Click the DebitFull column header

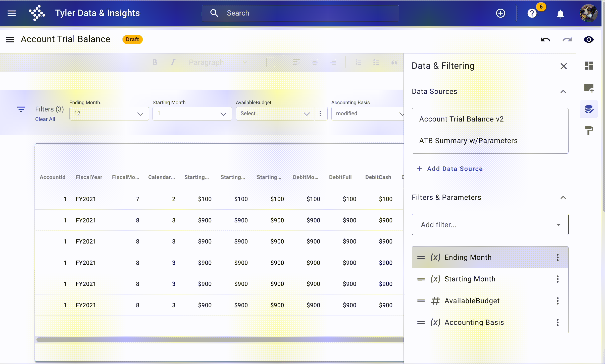[340, 177]
